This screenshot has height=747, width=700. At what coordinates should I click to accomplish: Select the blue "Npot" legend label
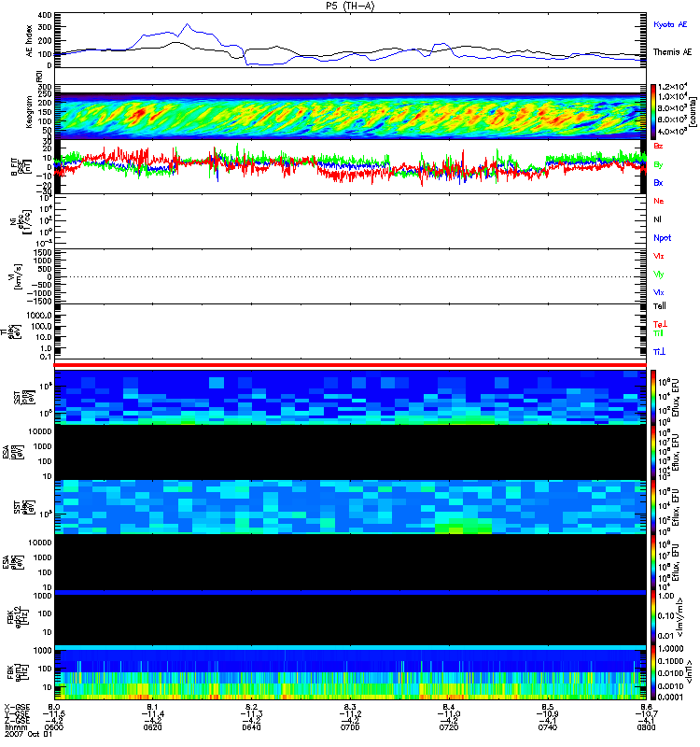pos(663,238)
